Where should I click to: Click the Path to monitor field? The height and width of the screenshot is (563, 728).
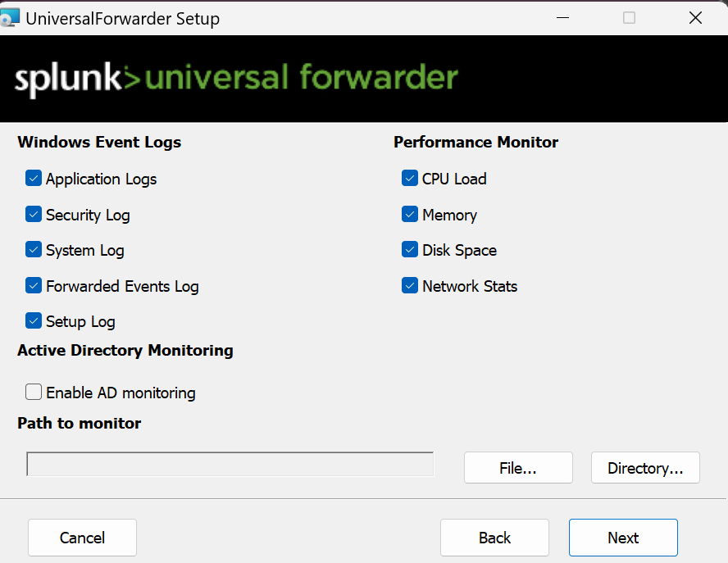230,464
